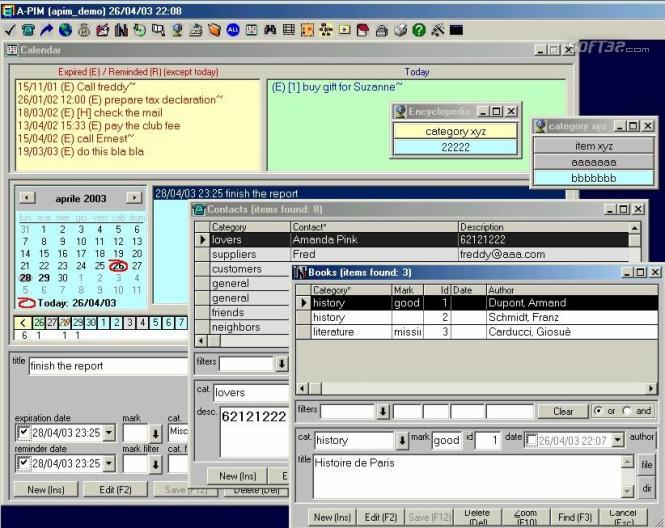Click New (Ins) button in Calendar window
This screenshot has width=665, height=528.
point(46,489)
